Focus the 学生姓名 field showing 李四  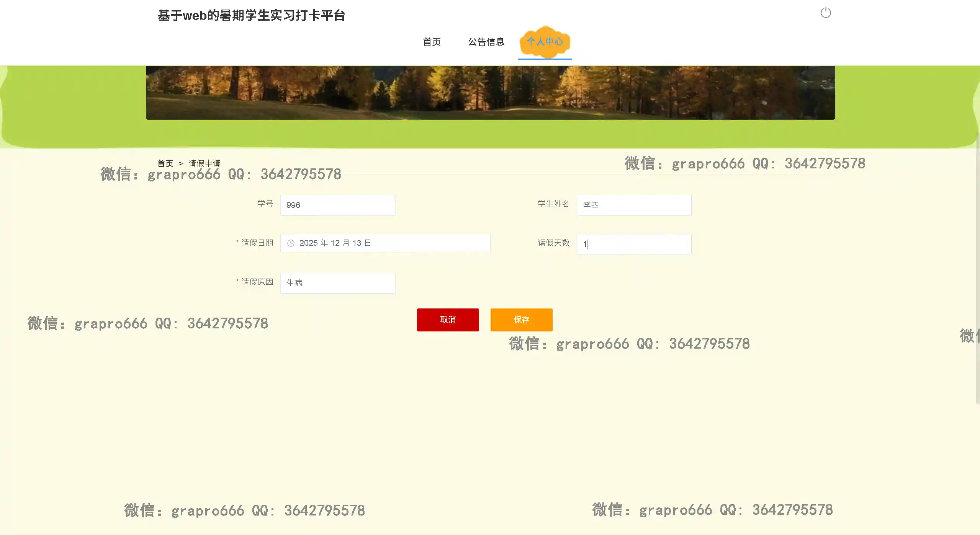pyautogui.click(x=634, y=205)
